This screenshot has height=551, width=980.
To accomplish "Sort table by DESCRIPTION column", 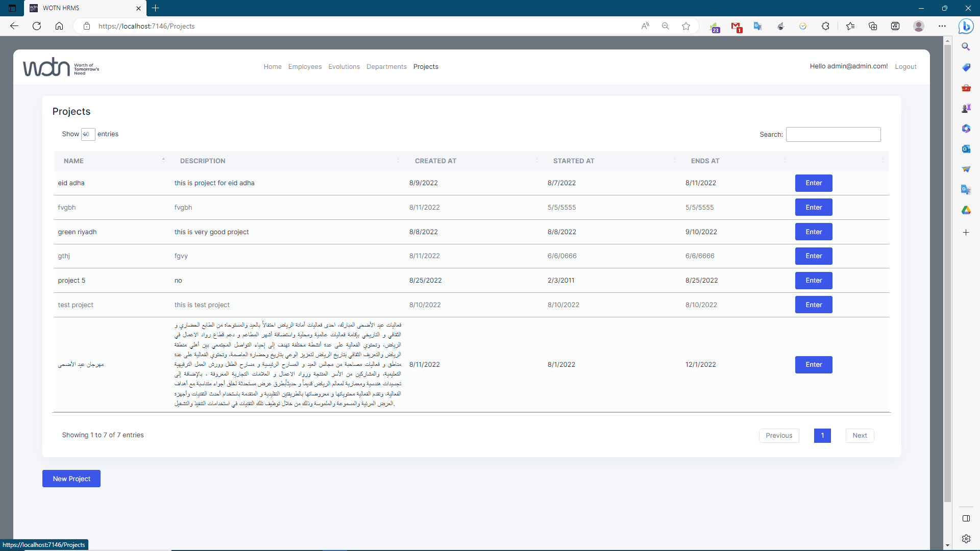I will 287,161.
